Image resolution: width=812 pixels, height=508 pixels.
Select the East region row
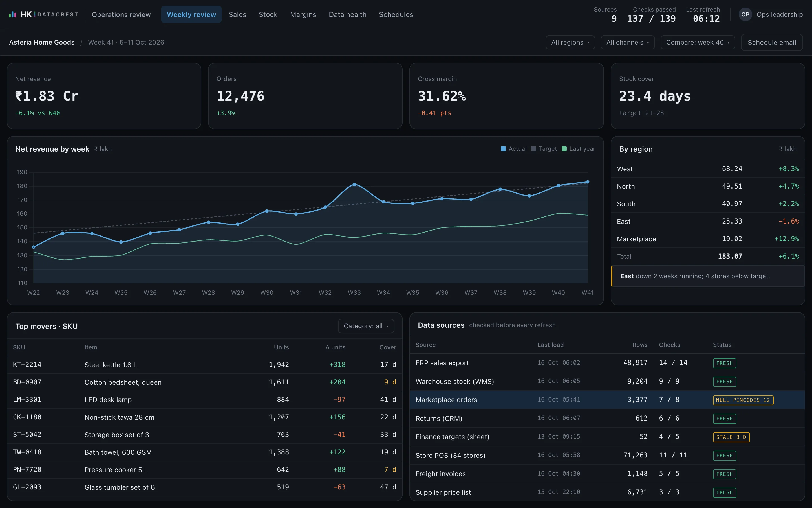[708, 222]
